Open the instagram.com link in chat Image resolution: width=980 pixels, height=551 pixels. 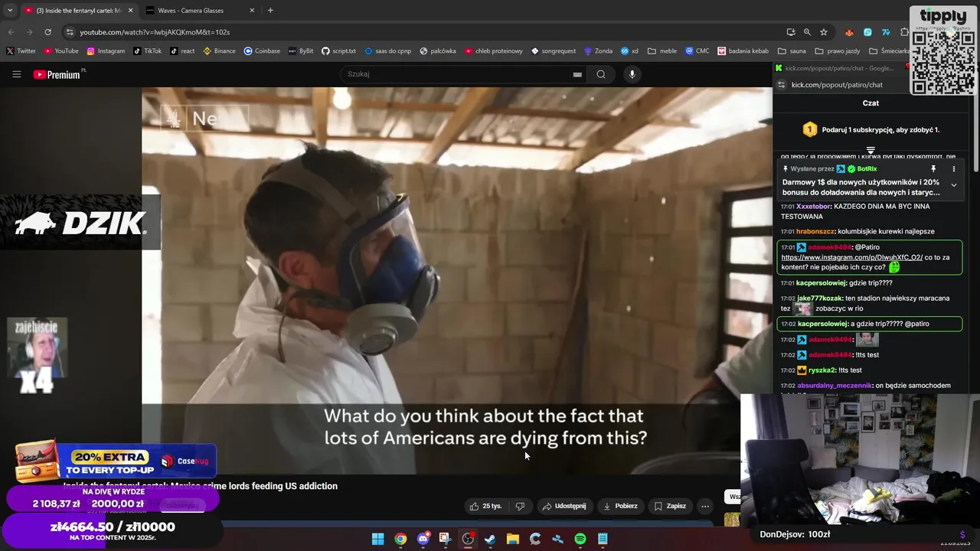(x=851, y=257)
